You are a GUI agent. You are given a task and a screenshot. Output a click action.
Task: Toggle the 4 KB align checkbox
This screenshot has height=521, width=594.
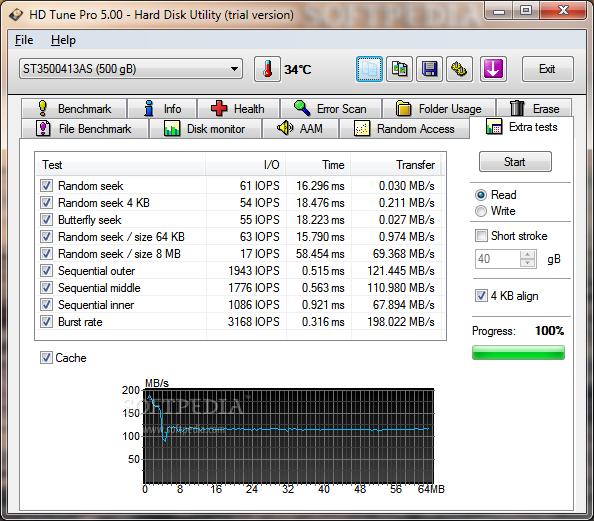coord(481,296)
